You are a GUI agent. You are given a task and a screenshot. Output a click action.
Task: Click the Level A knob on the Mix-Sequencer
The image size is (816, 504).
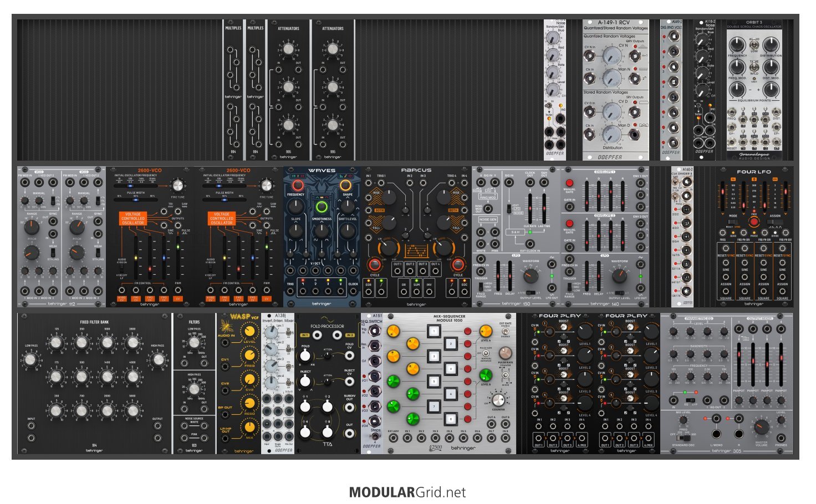click(486, 331)
